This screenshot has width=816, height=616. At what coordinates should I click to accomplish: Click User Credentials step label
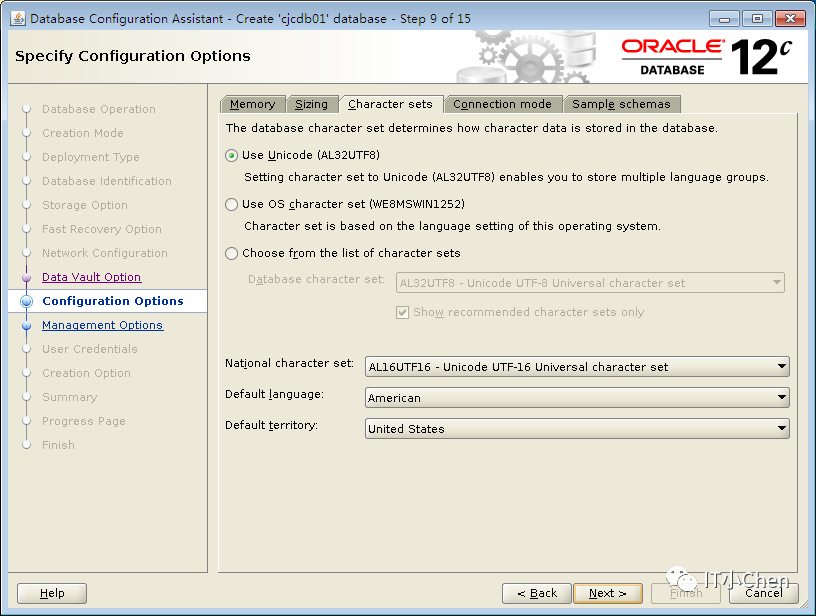pyautogui.click(x=90, y=349)
